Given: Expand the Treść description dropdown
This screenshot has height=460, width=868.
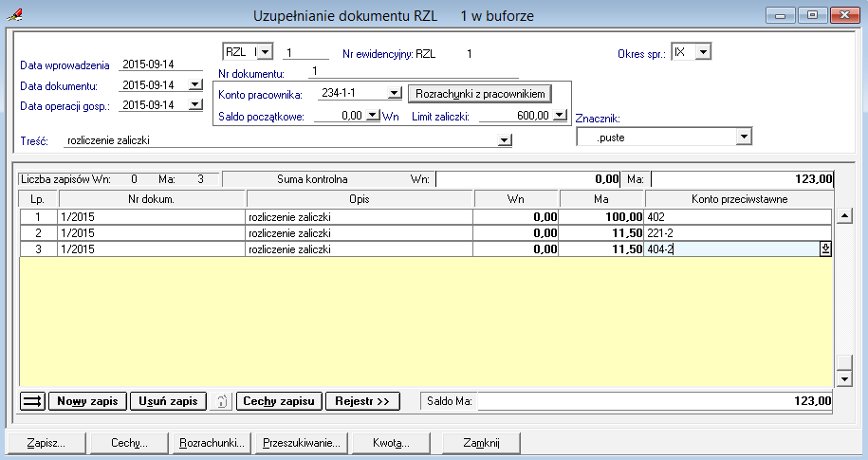Looking at the screenshot, I should pyautogui.click(x=505, y=140).
